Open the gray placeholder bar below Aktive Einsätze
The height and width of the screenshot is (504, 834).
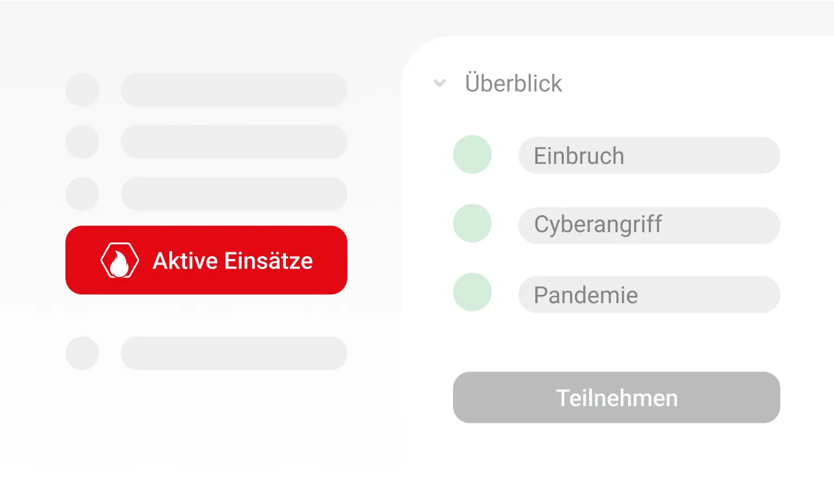pos(234,353)
